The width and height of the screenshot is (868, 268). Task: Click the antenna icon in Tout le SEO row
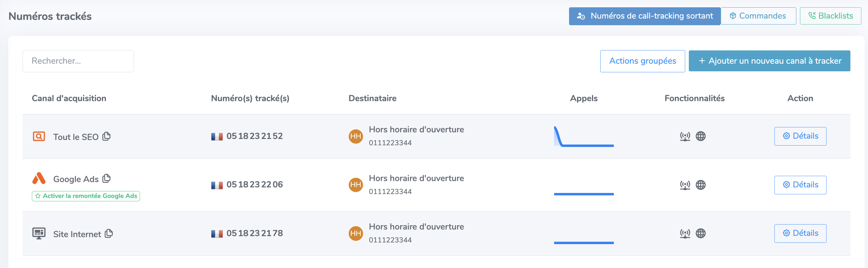coord(685,136)
